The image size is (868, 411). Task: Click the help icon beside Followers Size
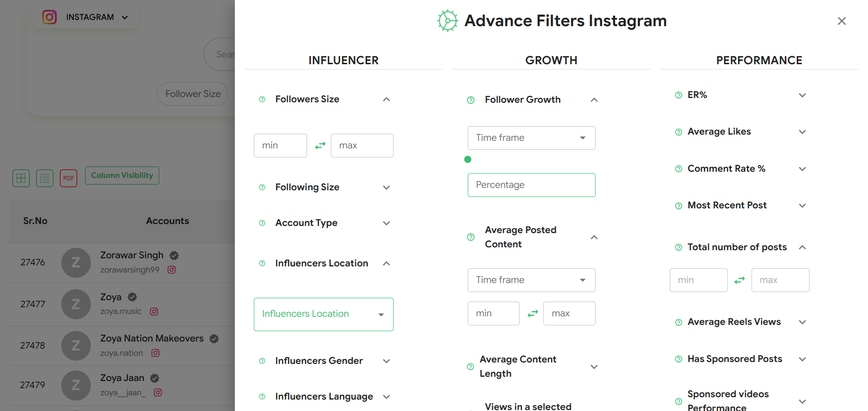[262, 99]
